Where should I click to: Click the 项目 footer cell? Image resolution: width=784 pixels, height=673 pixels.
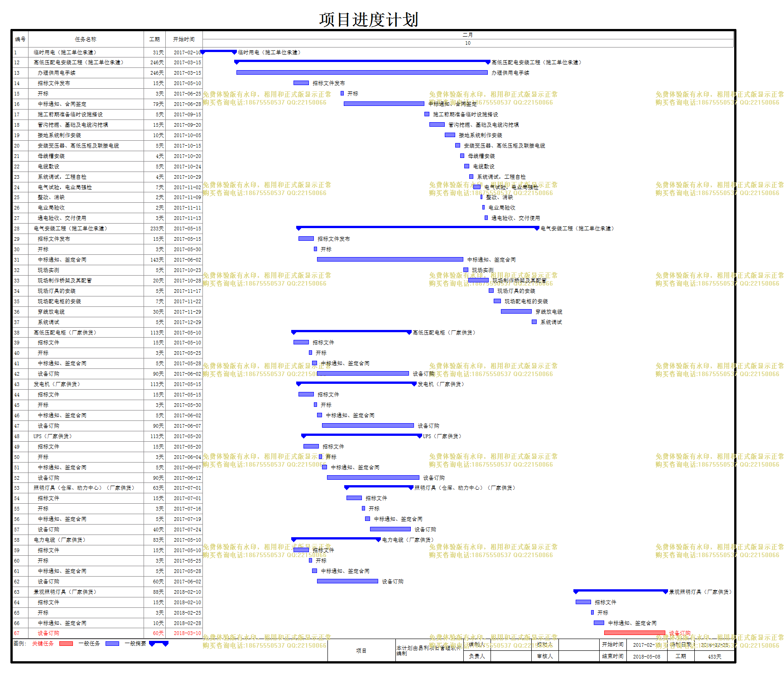pos(361,651)
